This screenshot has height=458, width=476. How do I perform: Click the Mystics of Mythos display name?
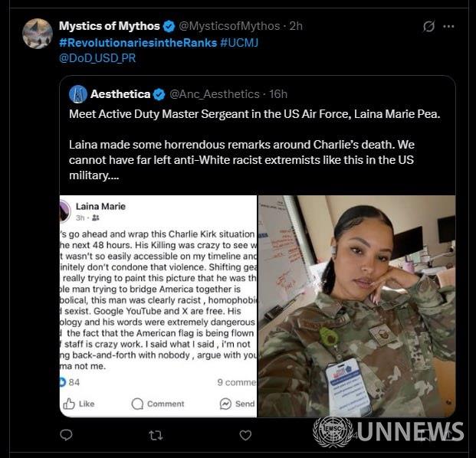coord(110,26)
